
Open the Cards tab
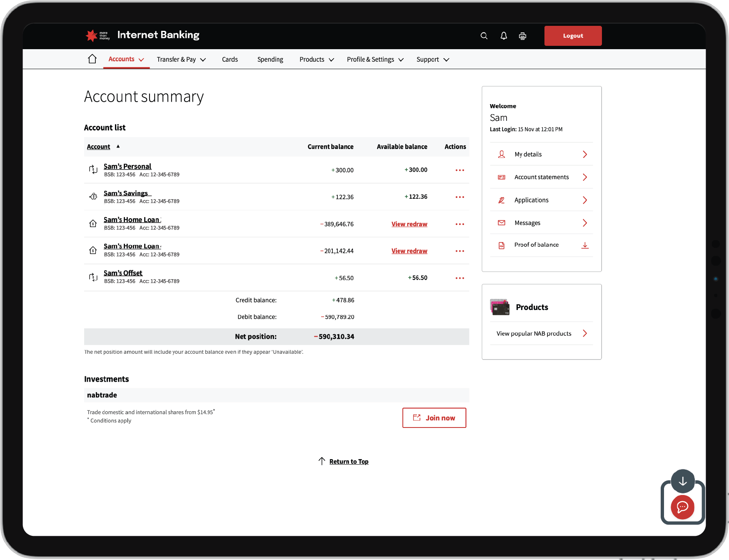pyautogui.click(x=230, y=60)
